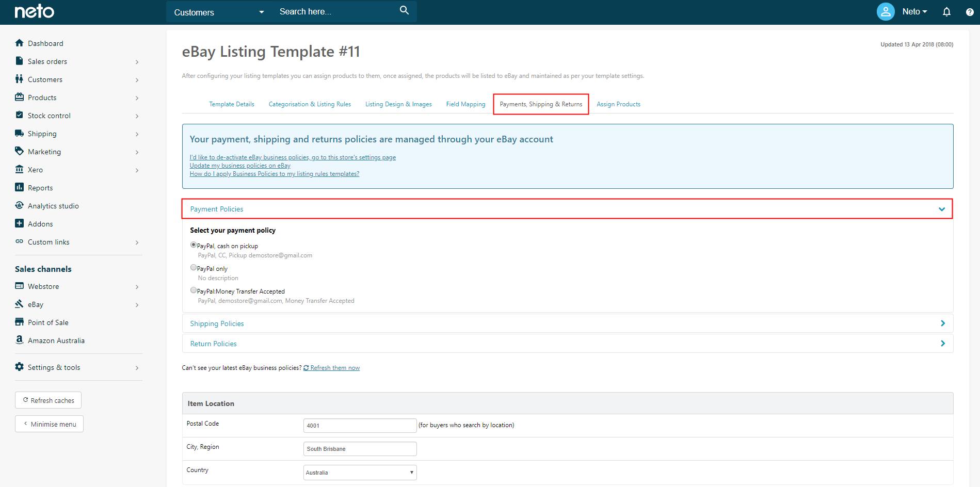
Task: Expand the Return Policies chevron
Action: [x=943, y=344]
